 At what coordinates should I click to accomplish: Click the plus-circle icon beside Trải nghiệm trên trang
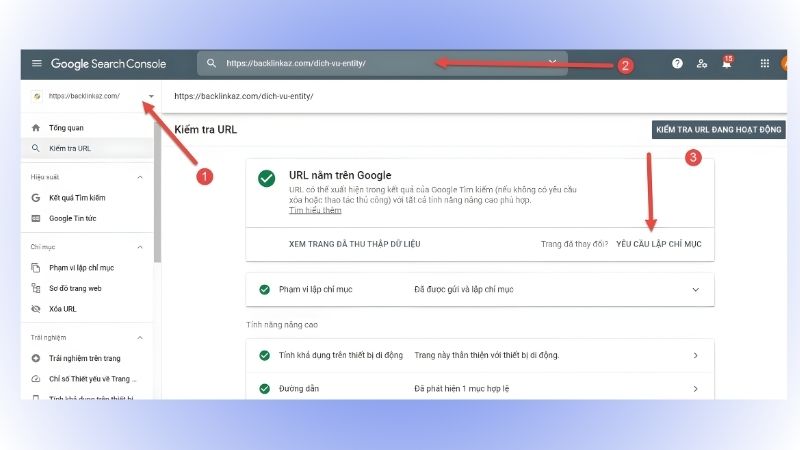[x=36, y=358]
